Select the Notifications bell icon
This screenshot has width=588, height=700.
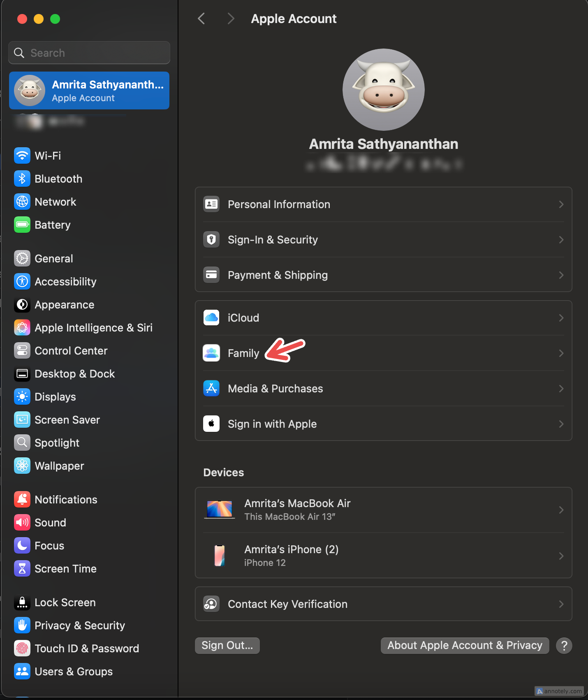22,499
